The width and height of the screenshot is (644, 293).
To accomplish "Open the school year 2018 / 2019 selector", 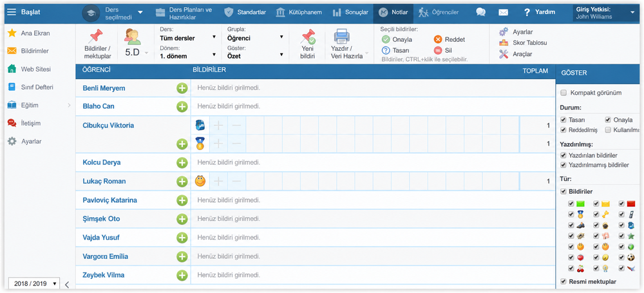I will 33,283.
